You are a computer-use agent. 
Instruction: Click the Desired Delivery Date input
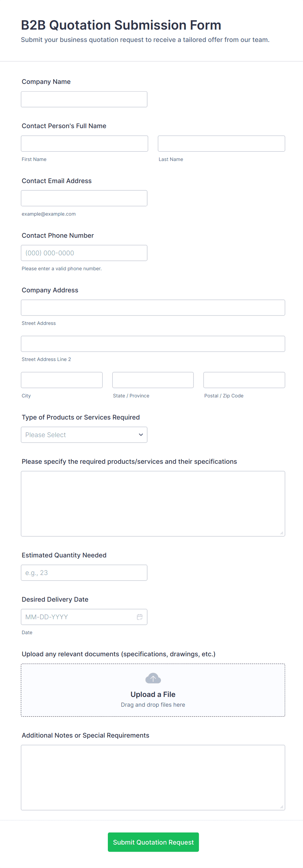pos(78,617)
